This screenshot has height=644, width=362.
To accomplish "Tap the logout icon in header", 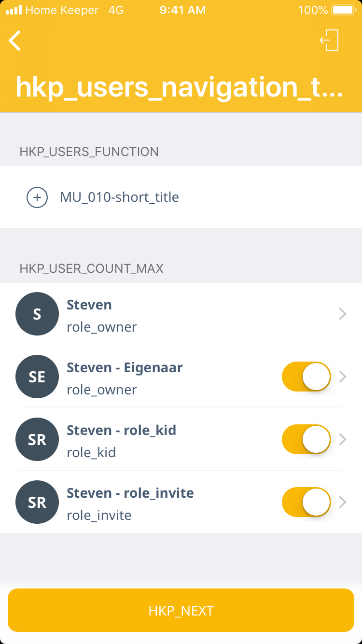I will [x=329, y=40].
